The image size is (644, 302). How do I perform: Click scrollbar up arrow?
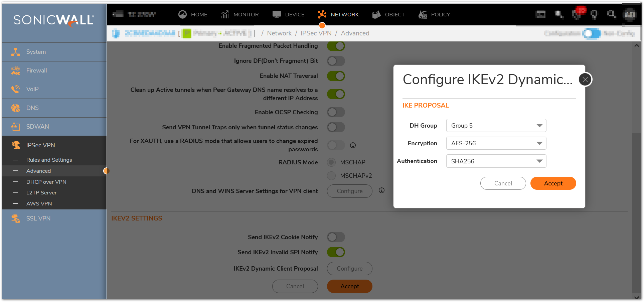(x=636, y=46)
